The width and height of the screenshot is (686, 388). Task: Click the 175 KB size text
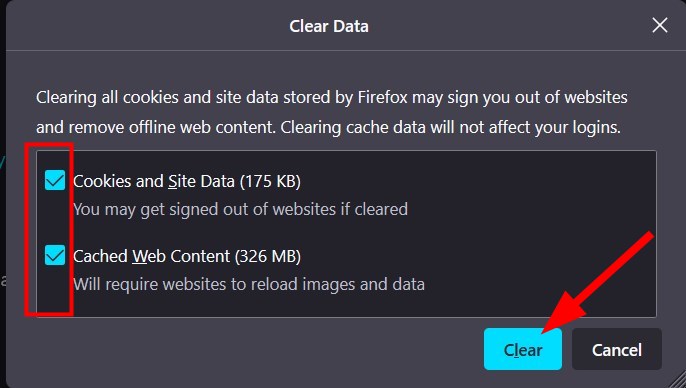pyautogui.click(x=270, y=181)
